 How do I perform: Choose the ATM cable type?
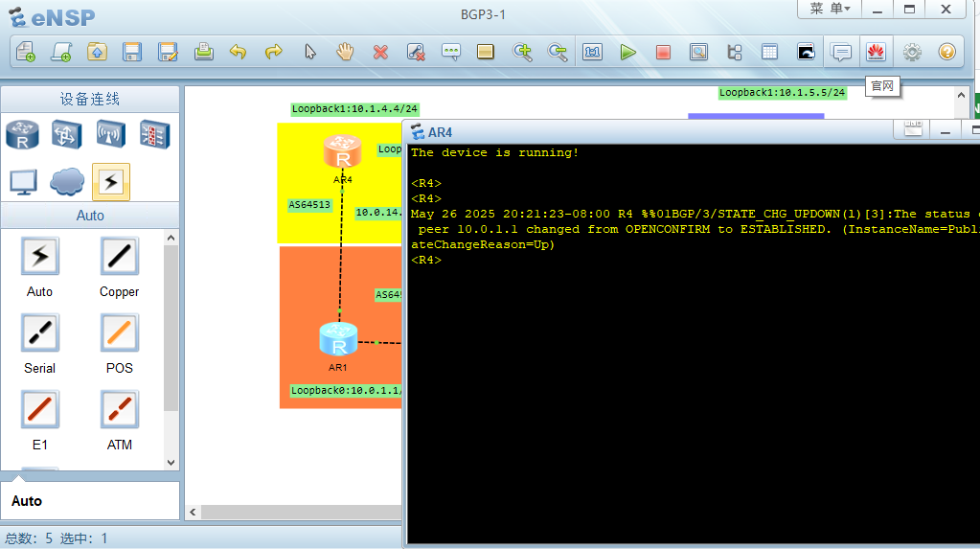click(120, 409)
